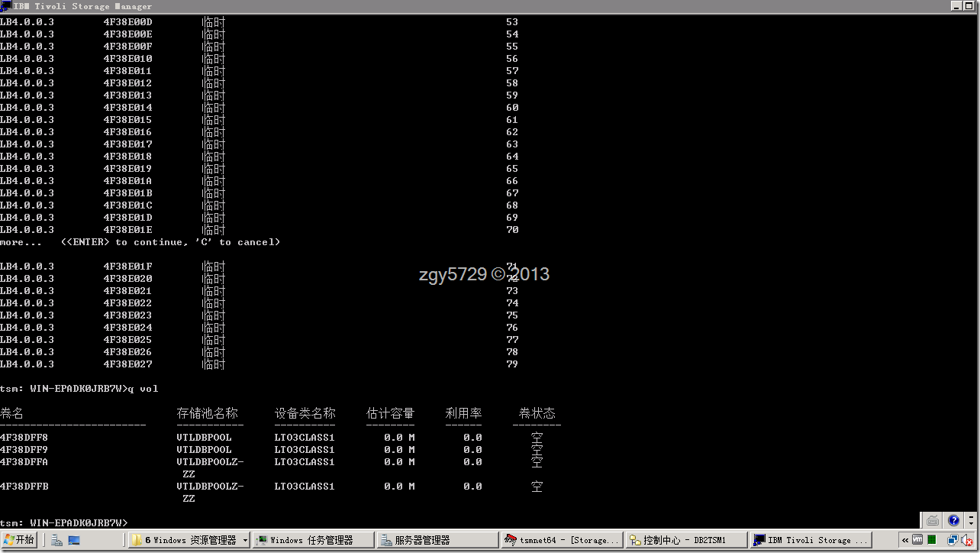Image resolution: width=980 pixels, height=553 pixels.
Task: Click the 设备类名称 column header
Action: [x=305, y=413]
